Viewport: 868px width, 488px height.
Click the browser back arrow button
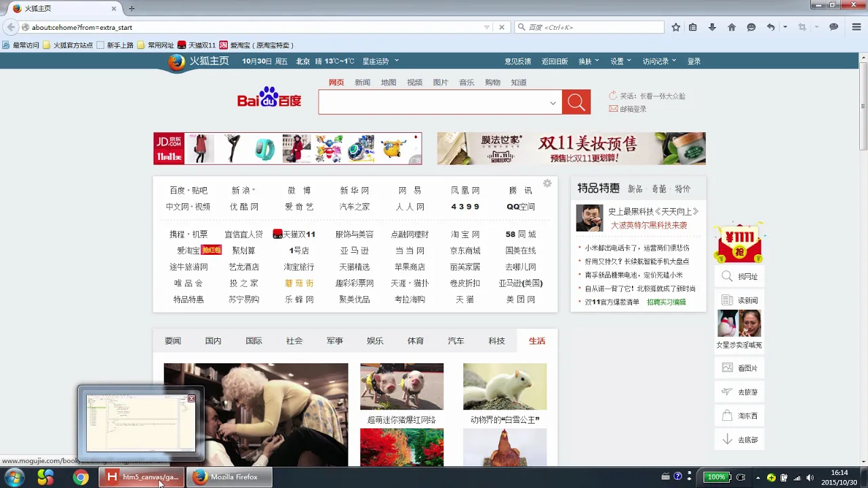point(10,27)
